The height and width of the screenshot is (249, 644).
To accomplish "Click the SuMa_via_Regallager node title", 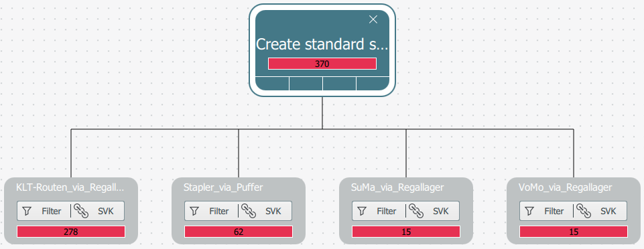I will [x=397, y=187].
